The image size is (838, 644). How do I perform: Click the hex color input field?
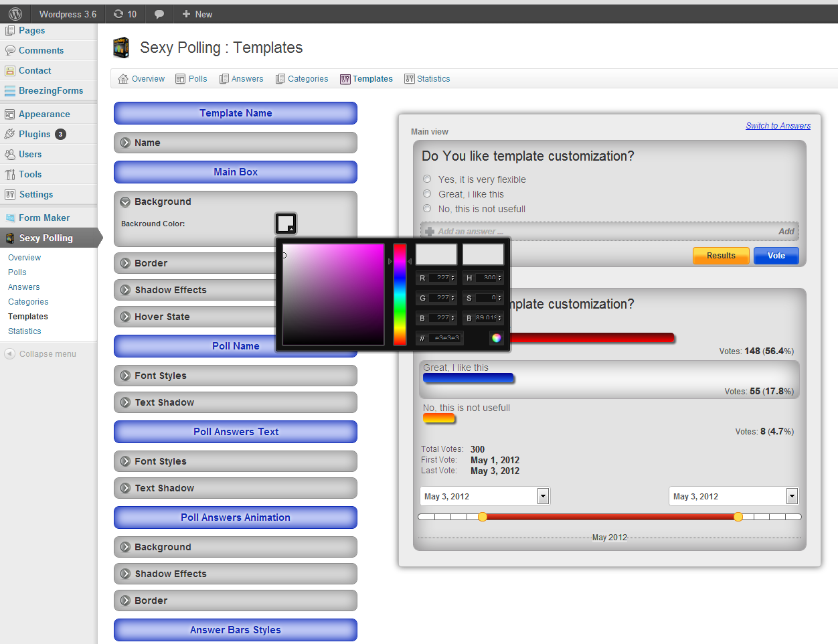coord(446,337)
